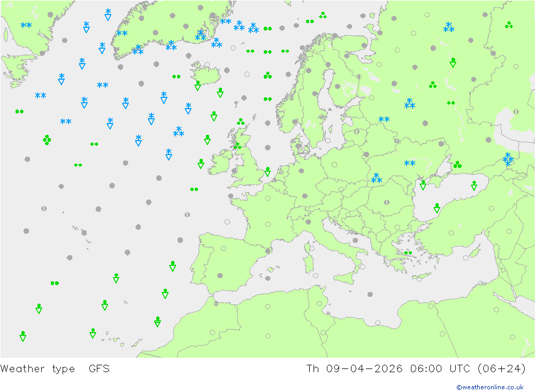Select the half-filled cloud circle over Romania

click(387, 202)
